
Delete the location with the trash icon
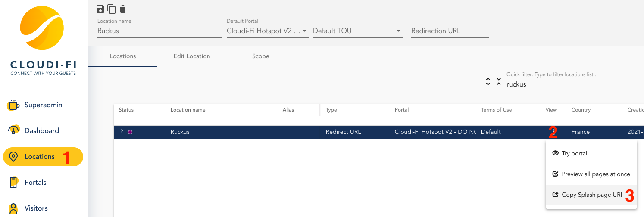[123, 9]
